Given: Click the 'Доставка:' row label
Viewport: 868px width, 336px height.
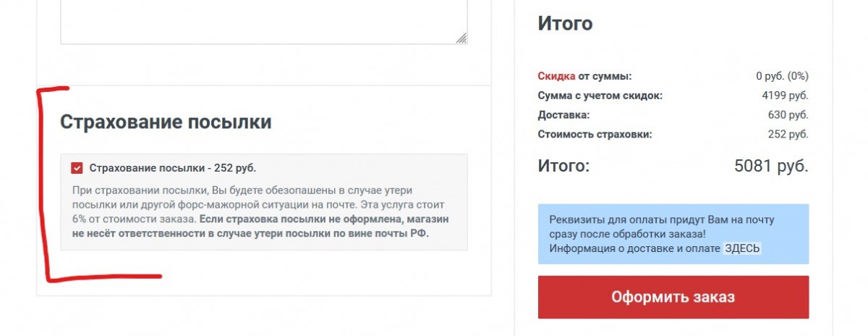Looking at the screenshot, I should tap(563, 114).
